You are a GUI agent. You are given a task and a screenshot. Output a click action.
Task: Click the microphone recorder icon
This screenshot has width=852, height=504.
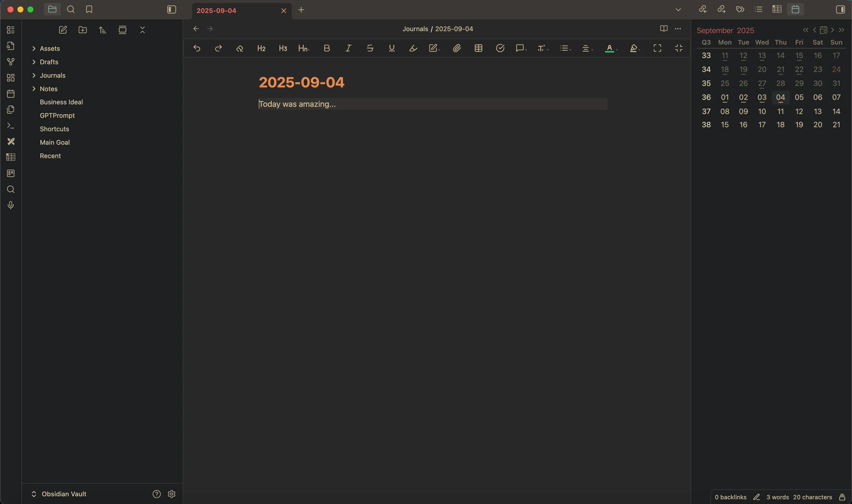pyautogui.click(x=10, y=205)
